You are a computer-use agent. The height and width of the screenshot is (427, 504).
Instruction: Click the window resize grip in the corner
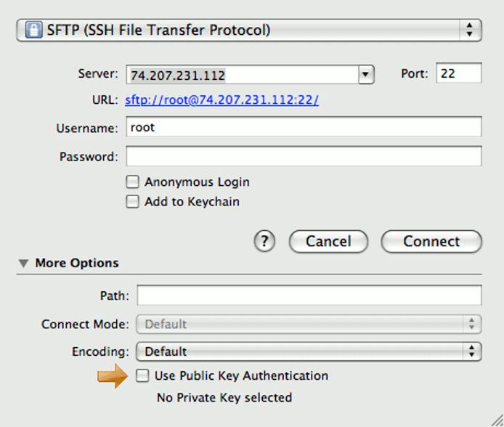tap(497, 420)
